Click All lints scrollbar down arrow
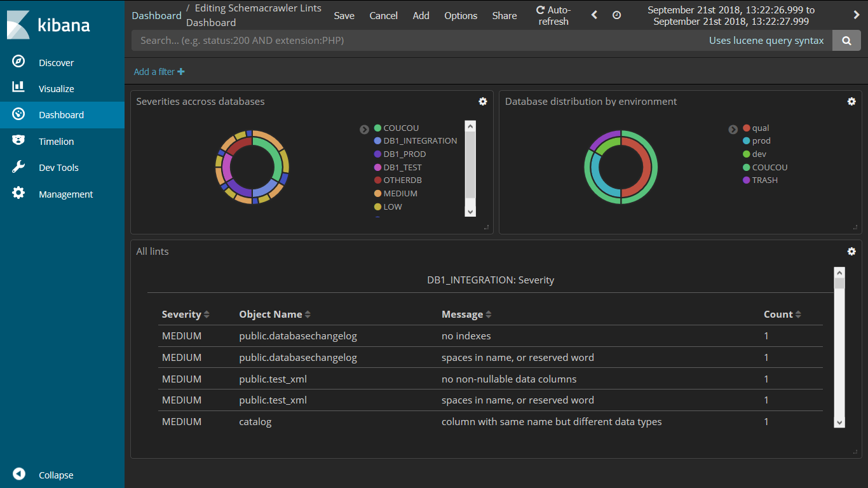 pos(839,422)
